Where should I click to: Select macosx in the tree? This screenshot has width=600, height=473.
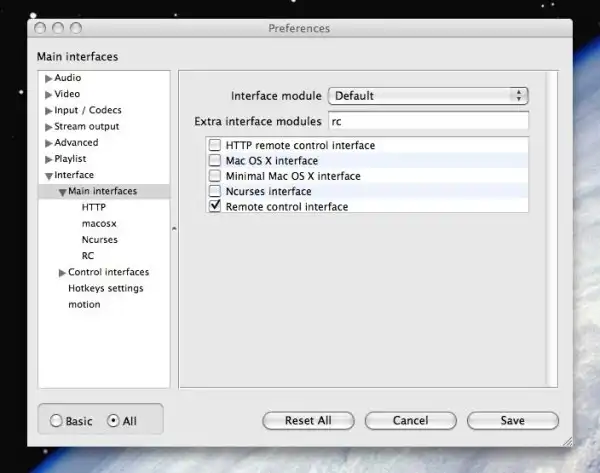pos(99,223)
